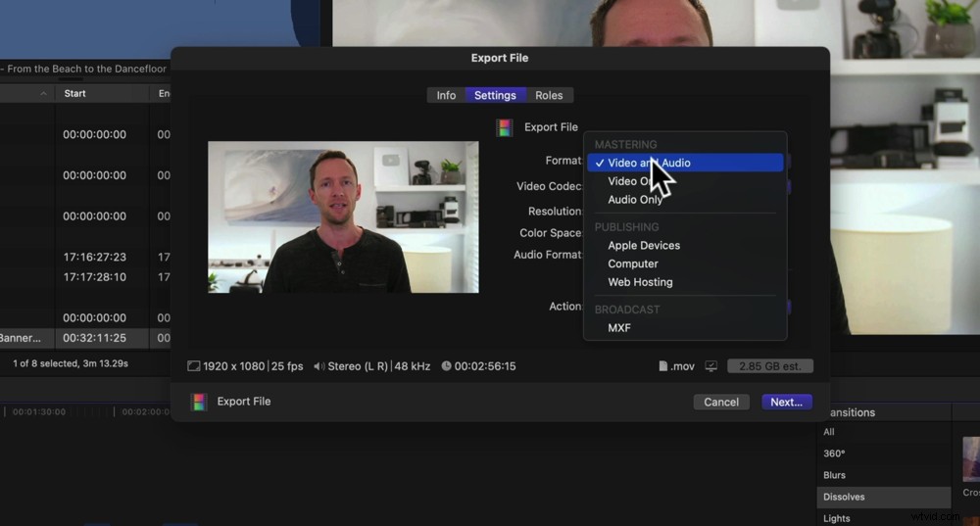This screenshot has width=980, height=526.
Task: Click the Color Space label
Action: tap(551, 232)
